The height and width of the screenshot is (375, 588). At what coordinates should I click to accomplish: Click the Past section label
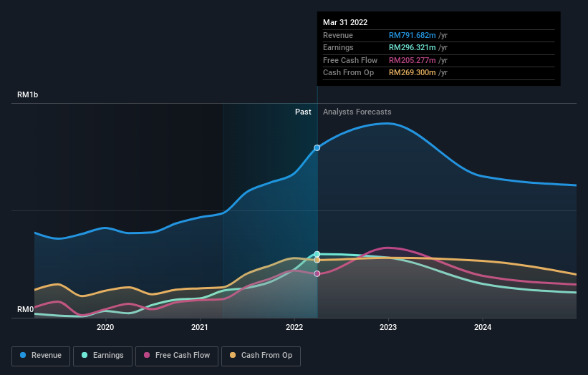click(x=303, y=112)
